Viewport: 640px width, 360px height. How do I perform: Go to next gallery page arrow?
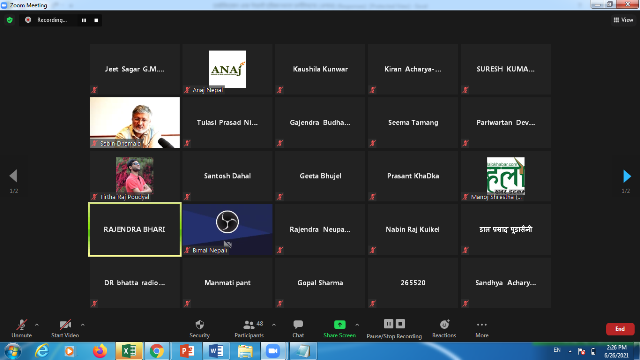pos(627,176)
